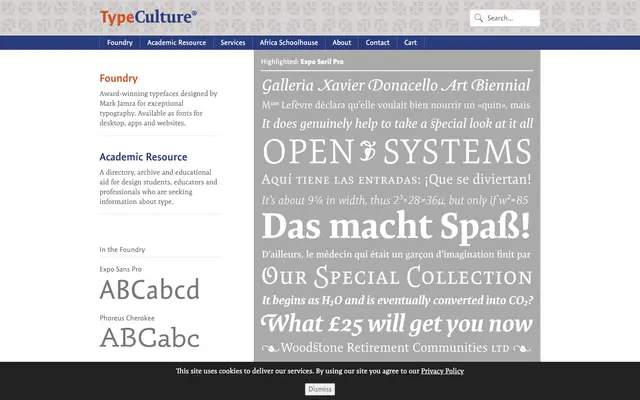
Task: Open highlighted Expo Serif Pro link
Action: click(322, 62)
